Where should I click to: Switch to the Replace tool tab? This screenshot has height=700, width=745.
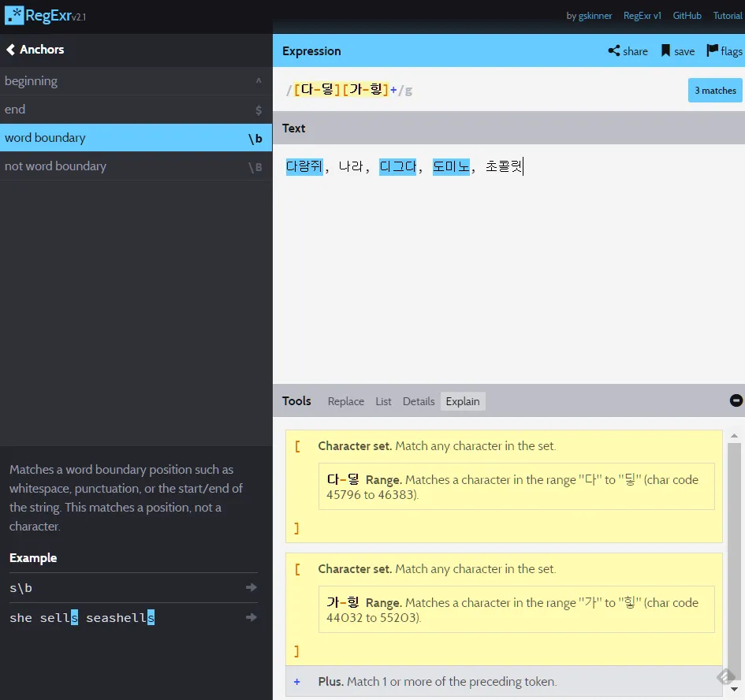346,401
